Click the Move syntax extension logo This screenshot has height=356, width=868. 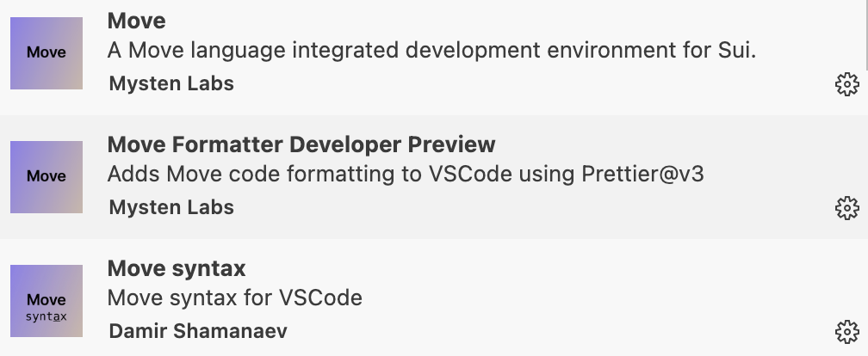46,301
